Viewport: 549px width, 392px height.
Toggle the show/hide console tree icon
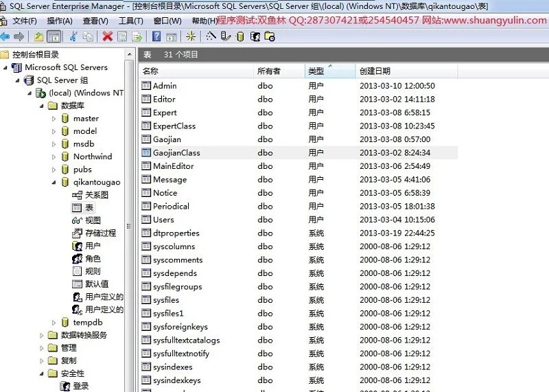click(54, 36)
